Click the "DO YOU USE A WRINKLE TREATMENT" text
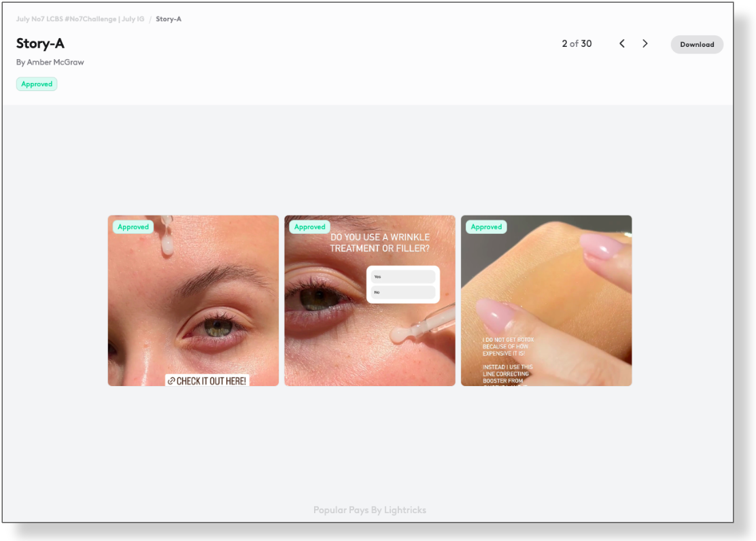This screenshot has height=541, width=756. point(379,243)
